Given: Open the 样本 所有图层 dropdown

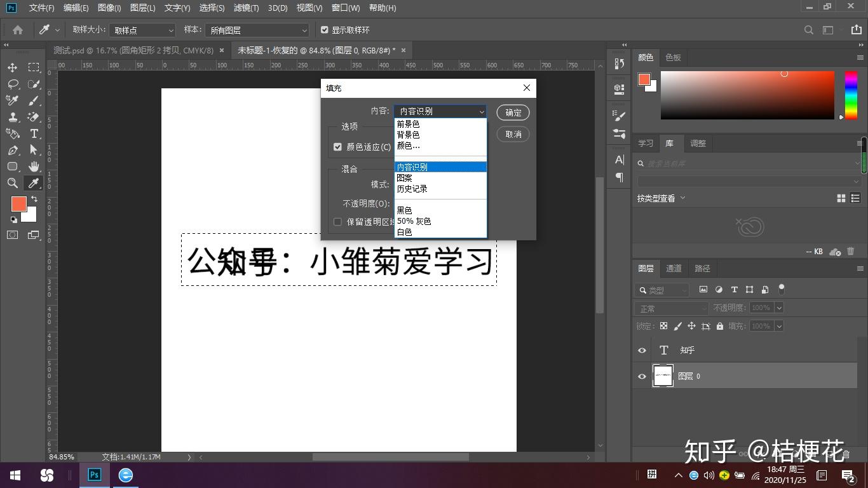Looking at the screenshot, I should pyautogui.click(x=257, y=30).
